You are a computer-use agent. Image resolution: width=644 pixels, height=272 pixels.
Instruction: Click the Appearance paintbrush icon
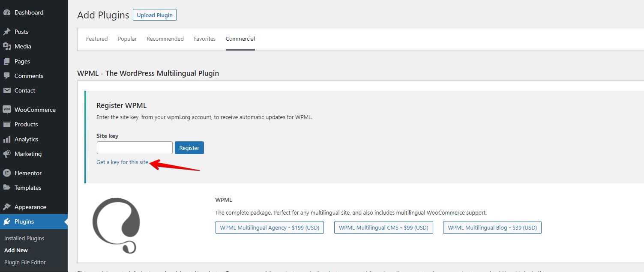coord(7,207)
